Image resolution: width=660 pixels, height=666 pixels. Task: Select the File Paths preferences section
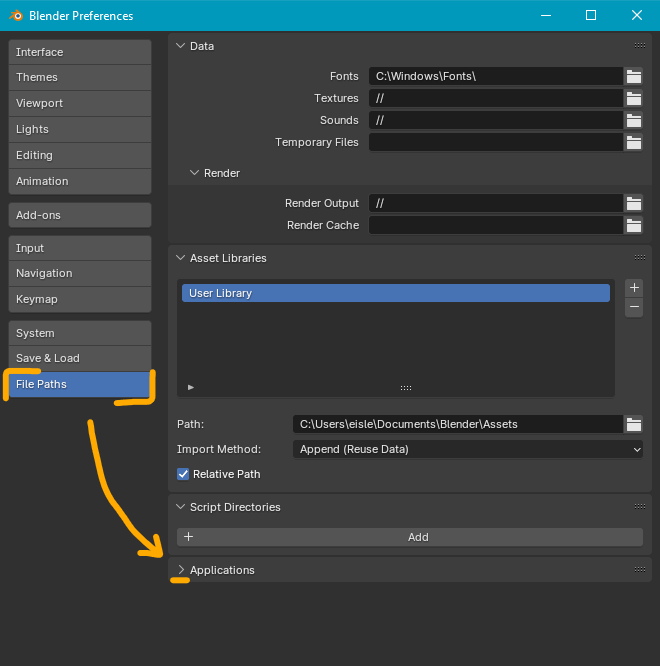(80, 384)
